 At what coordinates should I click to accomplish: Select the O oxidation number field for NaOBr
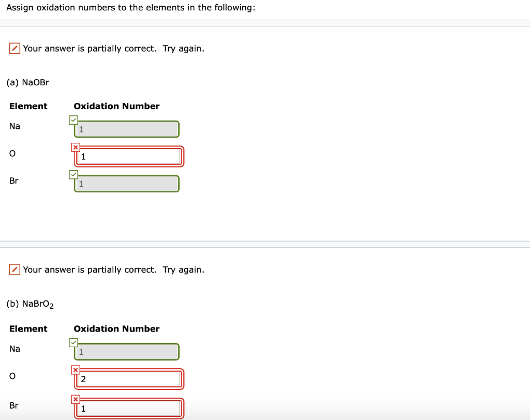click(128, 157)
